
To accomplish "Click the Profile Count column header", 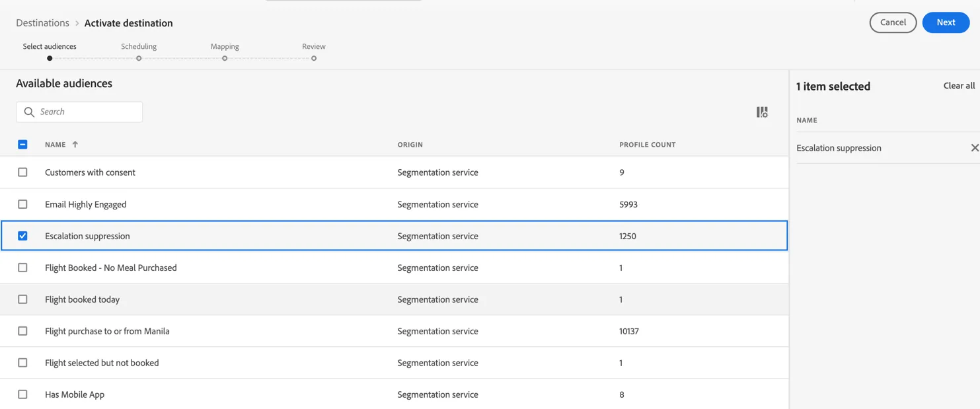I will point(647,145).
